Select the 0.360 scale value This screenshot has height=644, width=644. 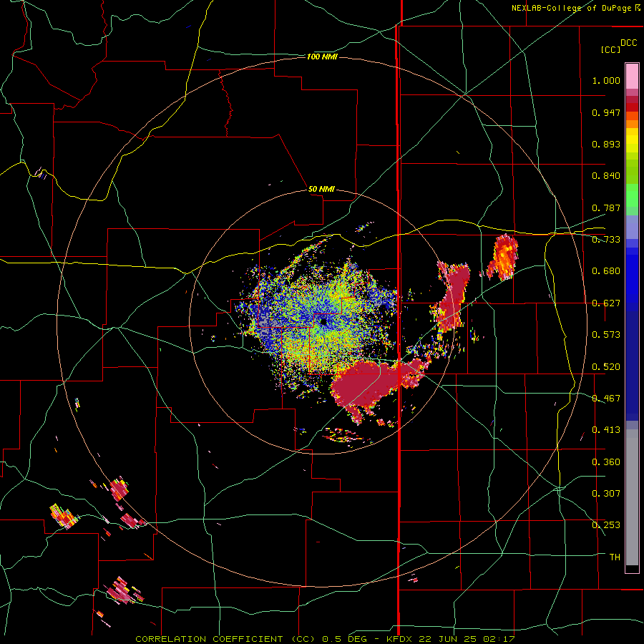(606, 462)
